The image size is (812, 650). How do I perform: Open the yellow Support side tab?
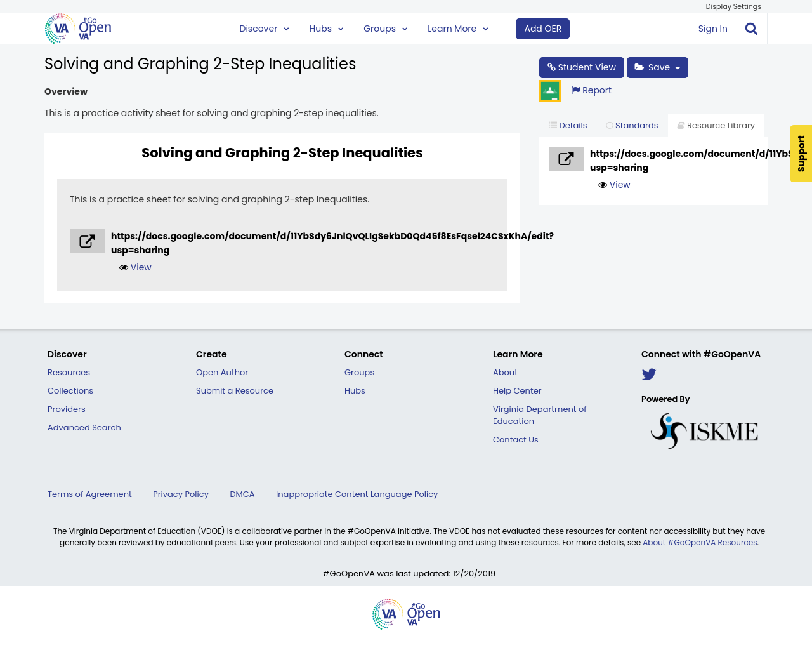pyautogui.click(x=801, y=154)
